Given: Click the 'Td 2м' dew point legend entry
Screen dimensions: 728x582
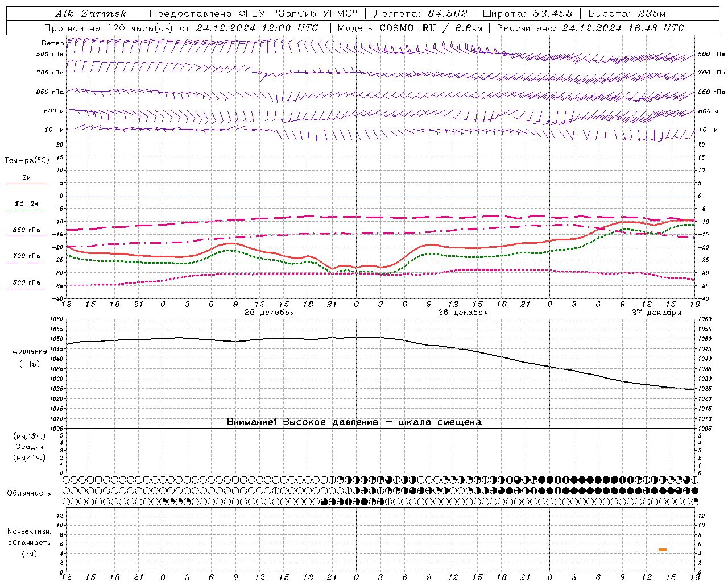Looking at the screenshot, I should click(26, 203).
